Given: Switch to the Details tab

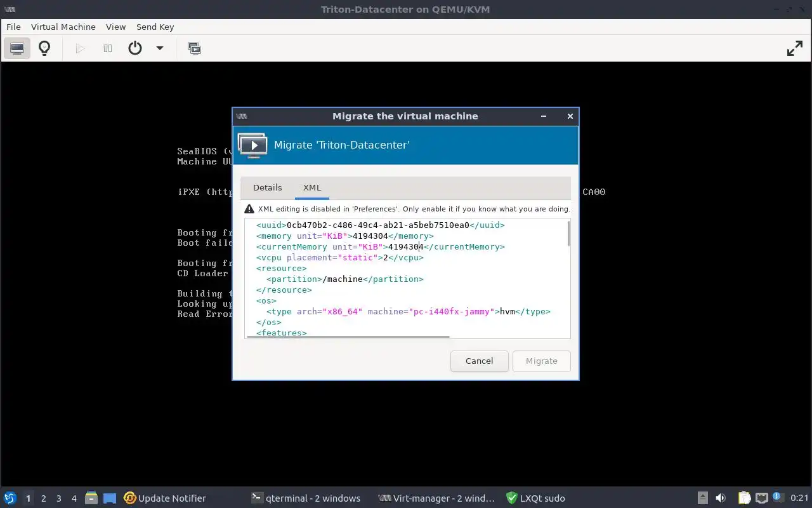Looking at the screenshot, I should (x=267, y=187).
